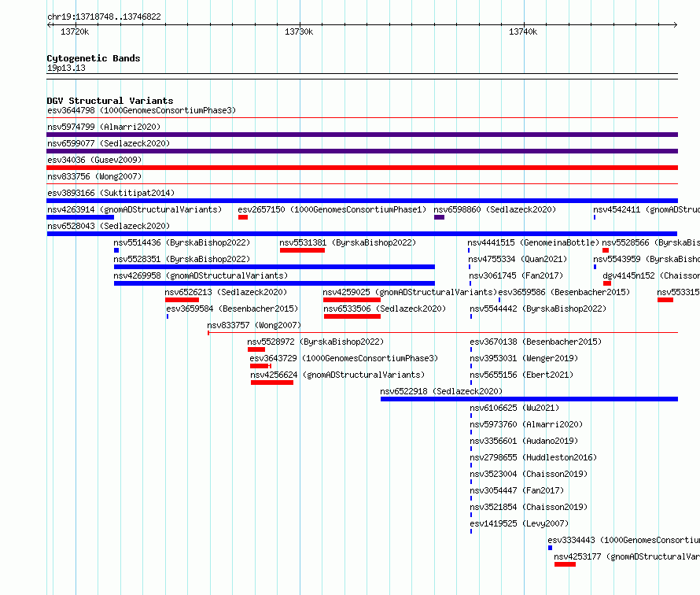The image size is (700, 595).
Task: Click blue bar under nsv4269958
Action: point(274,283)
